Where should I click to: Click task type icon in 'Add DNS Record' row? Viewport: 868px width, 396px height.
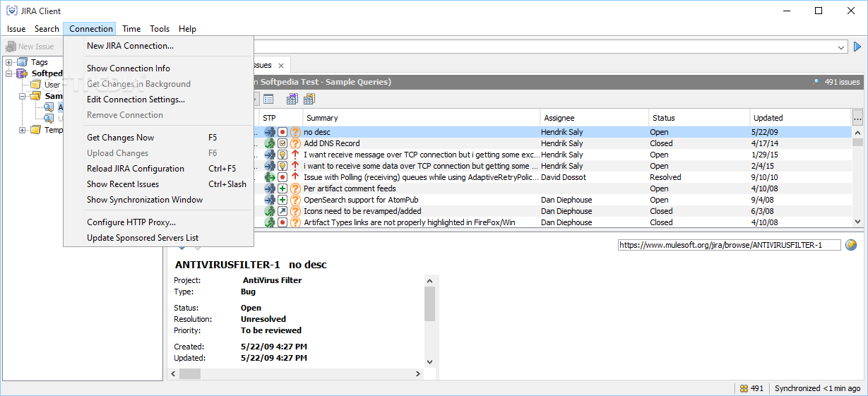click(282, 143)
